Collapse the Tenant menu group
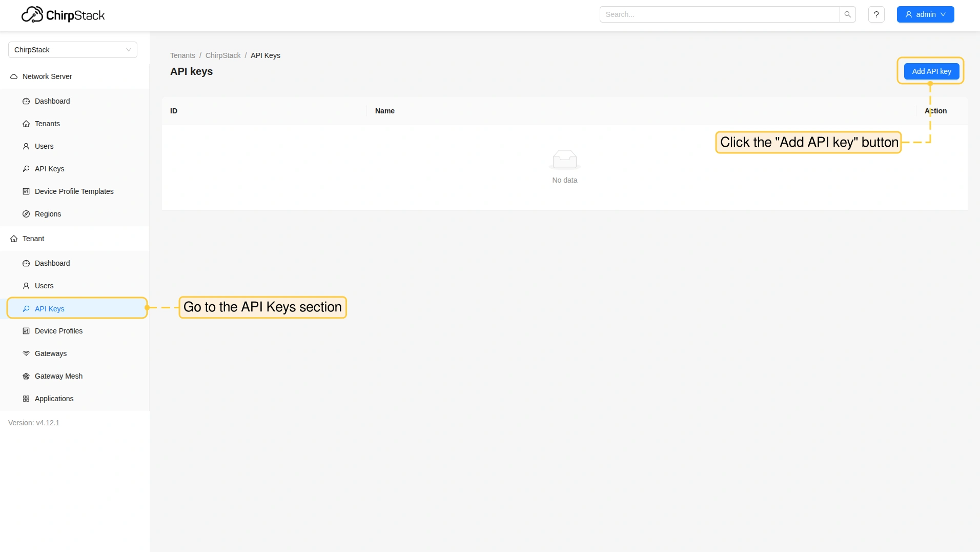 (33, 239)
